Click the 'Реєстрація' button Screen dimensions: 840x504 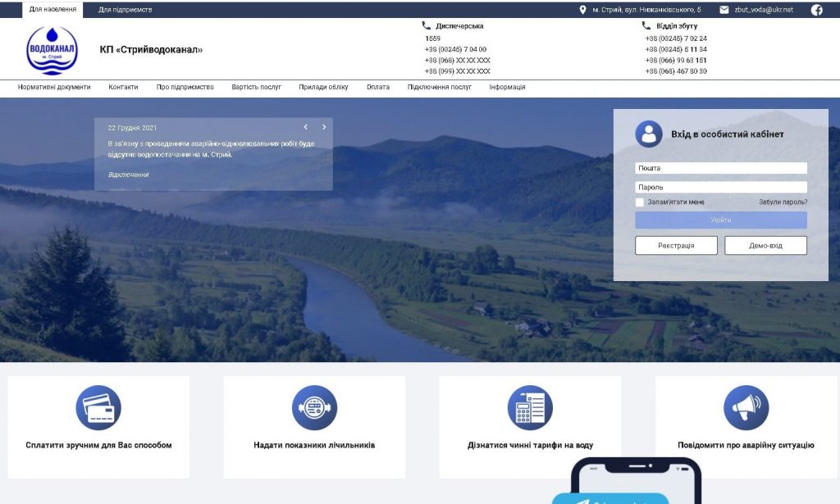pyautogui.click(x=676, y=246)
